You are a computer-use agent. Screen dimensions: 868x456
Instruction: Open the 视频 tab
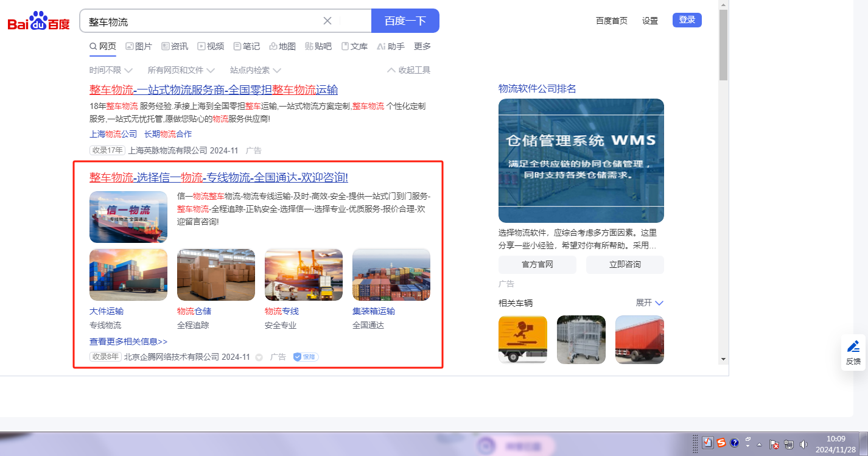[211, 46]
